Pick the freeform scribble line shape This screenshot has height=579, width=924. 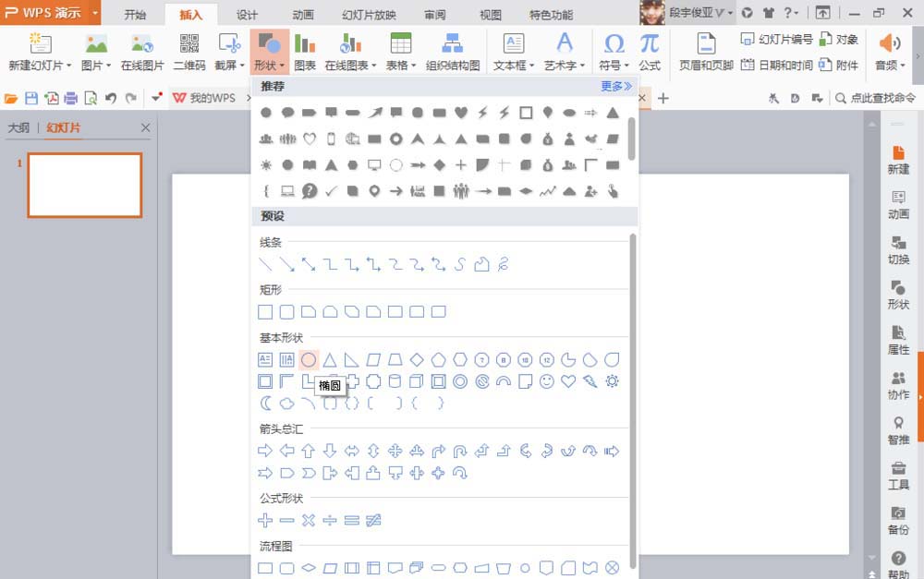[504, 264]
